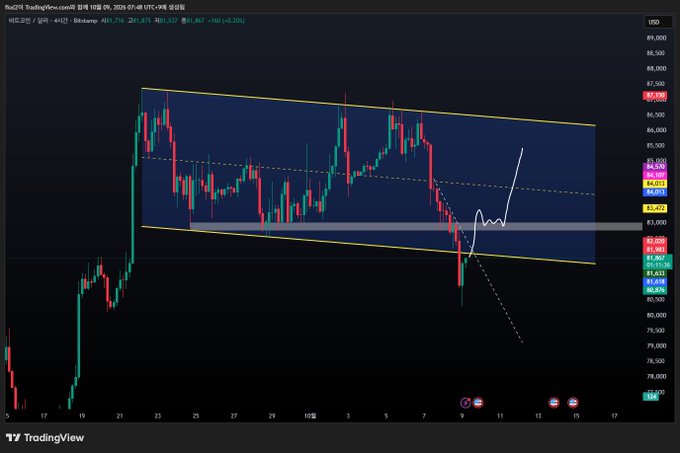Viewport: 680px width, 453px height.
Task: Click the snapshot caption with 10월 09 timestamp
Action: click(x=95, y=7)
